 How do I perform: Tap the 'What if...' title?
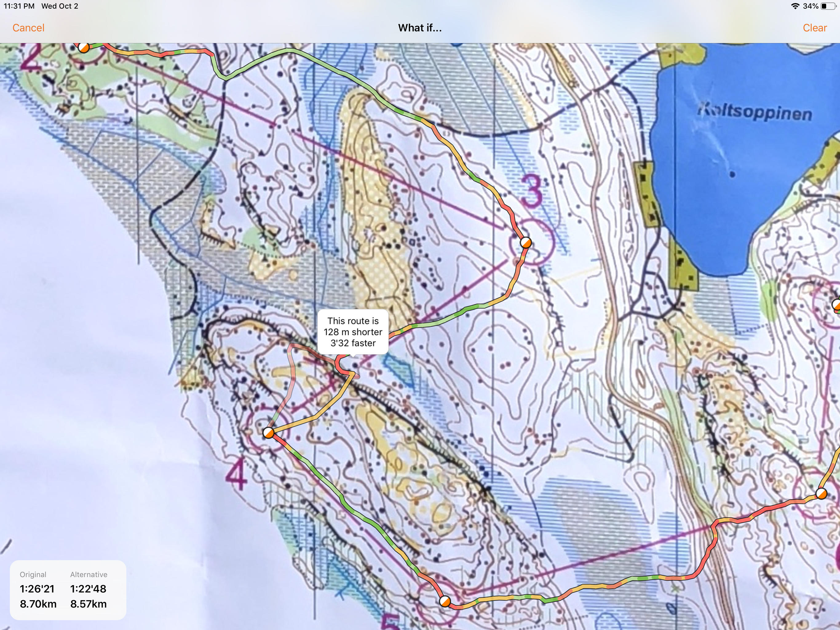click(x=420, y=28)
